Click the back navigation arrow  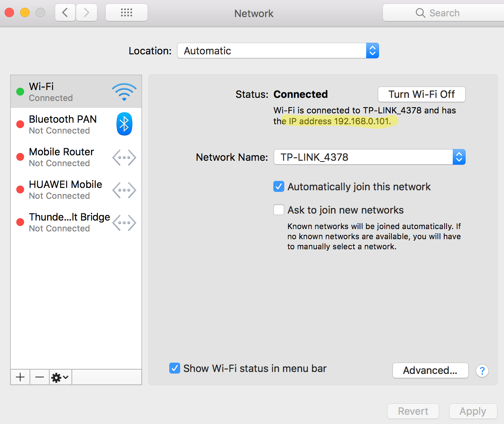point(65,13)
